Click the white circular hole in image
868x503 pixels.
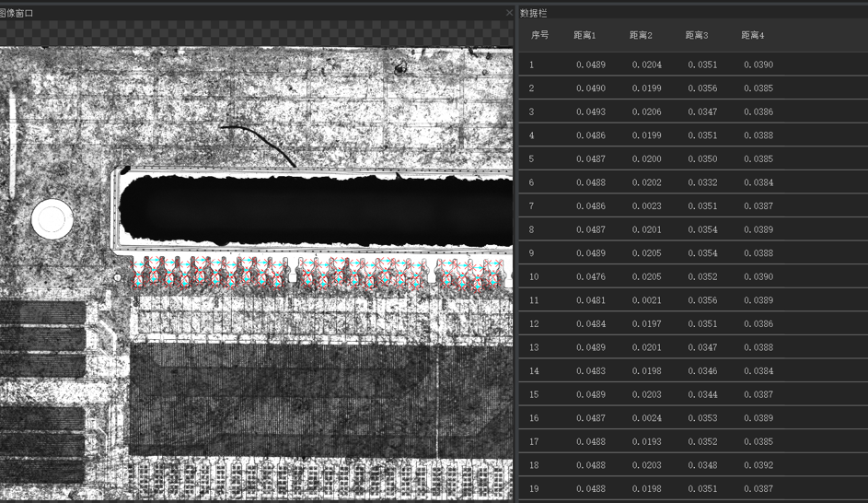[x=52, y=219]
